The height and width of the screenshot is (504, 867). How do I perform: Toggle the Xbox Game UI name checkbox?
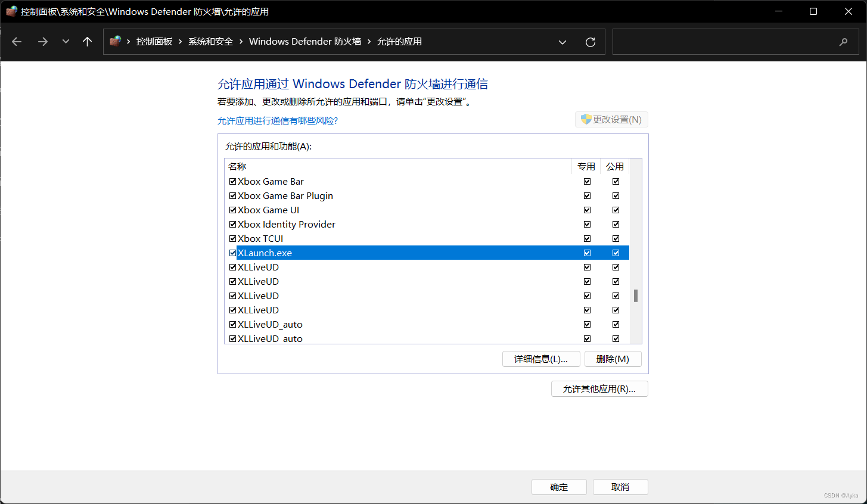click(233, 210)
